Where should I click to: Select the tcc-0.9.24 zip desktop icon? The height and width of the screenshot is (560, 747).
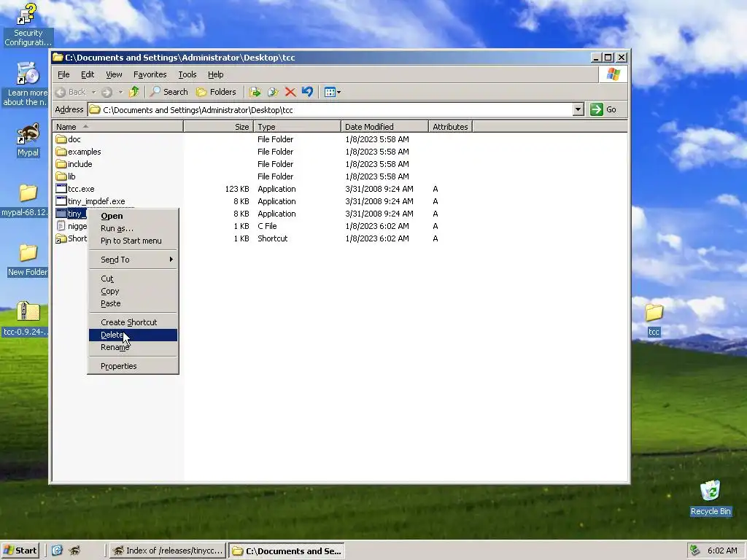tap(27, 319)
